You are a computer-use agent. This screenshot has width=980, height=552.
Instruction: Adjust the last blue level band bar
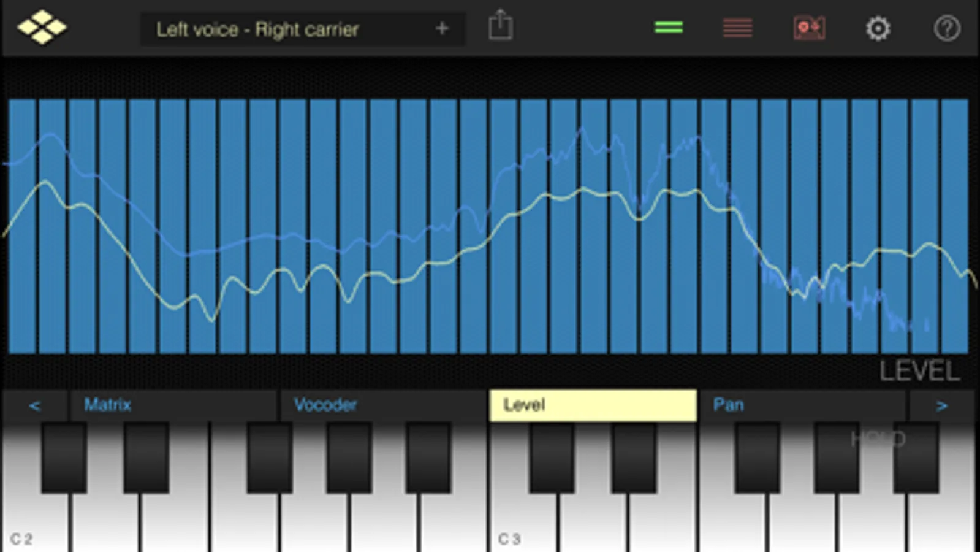pos(955,226)
